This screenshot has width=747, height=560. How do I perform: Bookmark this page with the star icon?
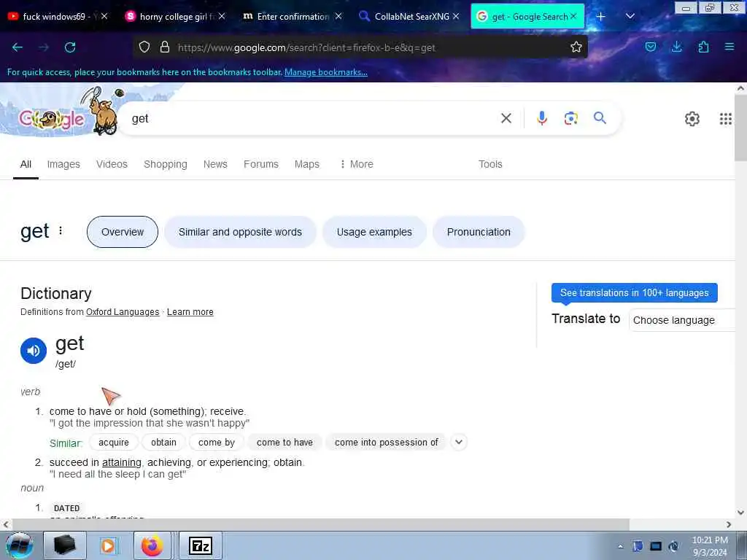(576, 47)
